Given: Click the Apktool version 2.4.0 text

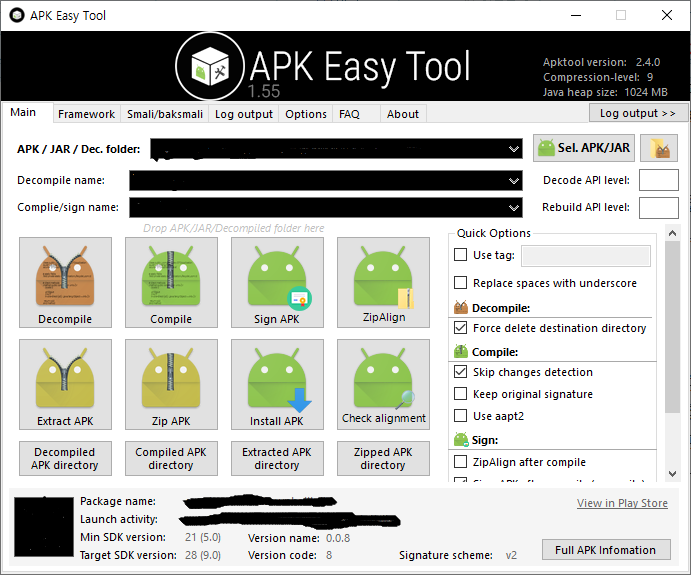Looking at the screenshot, I should coord(601,62).
